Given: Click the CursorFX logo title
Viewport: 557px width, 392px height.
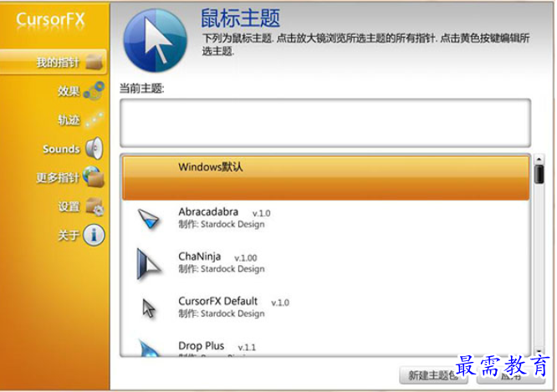Looking at the screenshot, I should click(x=50, y=19).
